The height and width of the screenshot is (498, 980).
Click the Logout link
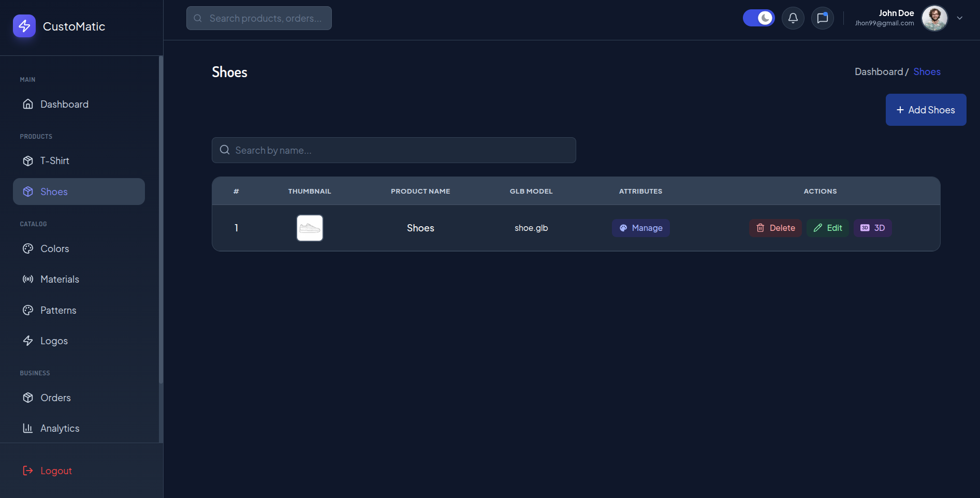pyautogui.click(x=47, y=471)
